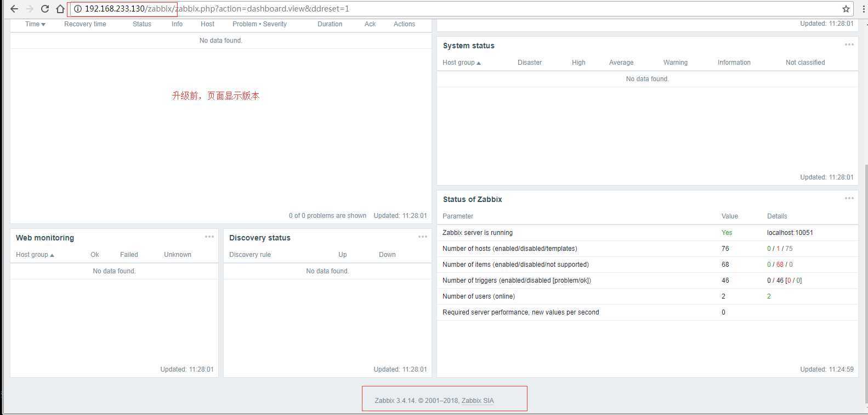Click the Warning severity column header
This screenshot has height=415, width=868.
tap(676, 63)
